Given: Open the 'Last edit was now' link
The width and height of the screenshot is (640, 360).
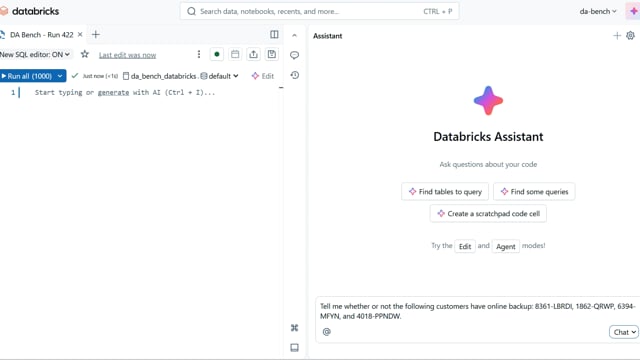Looking at the screenshot, I should [127, 55].
